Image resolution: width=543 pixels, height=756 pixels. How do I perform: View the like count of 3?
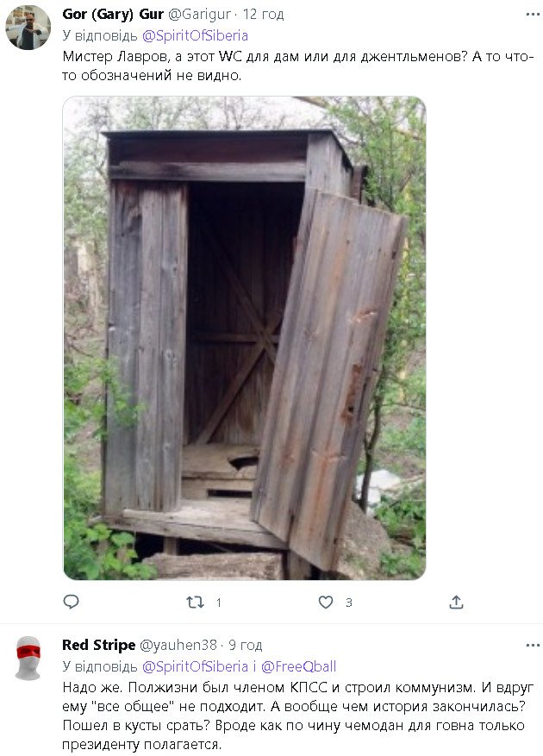[x=349, y=603]
